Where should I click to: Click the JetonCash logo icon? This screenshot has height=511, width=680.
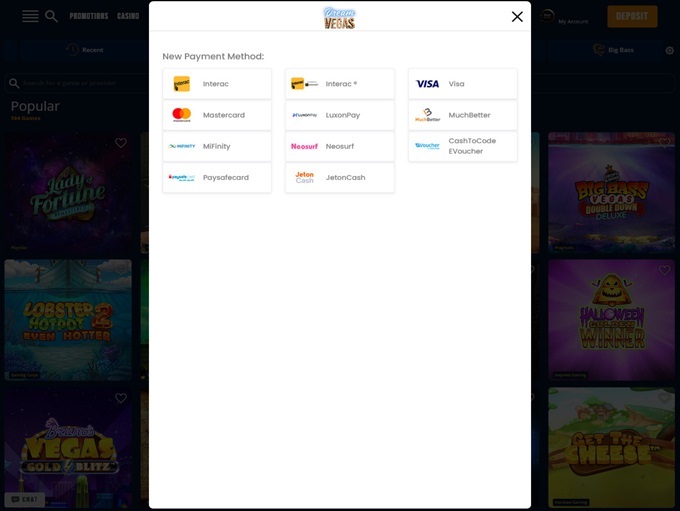305,177
